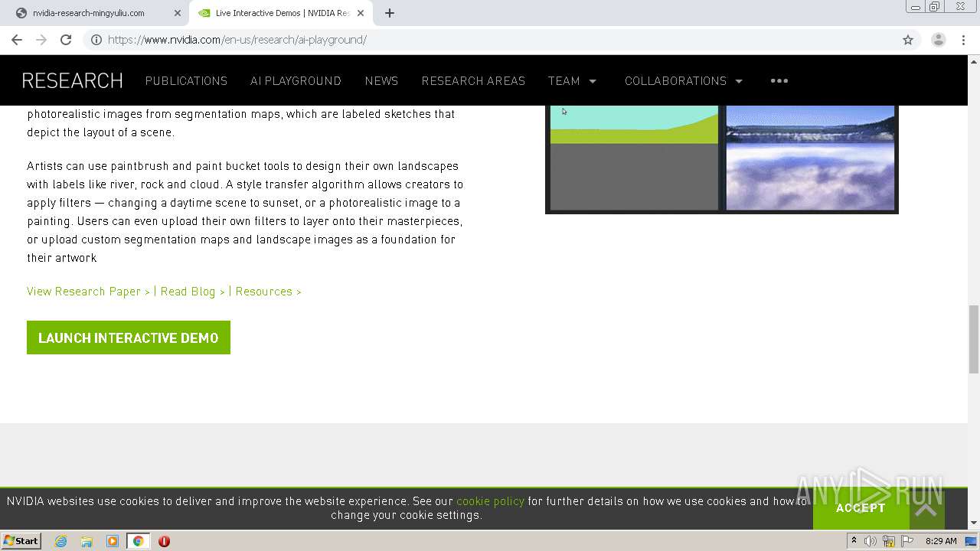Click the browser forward arrow

41,40
